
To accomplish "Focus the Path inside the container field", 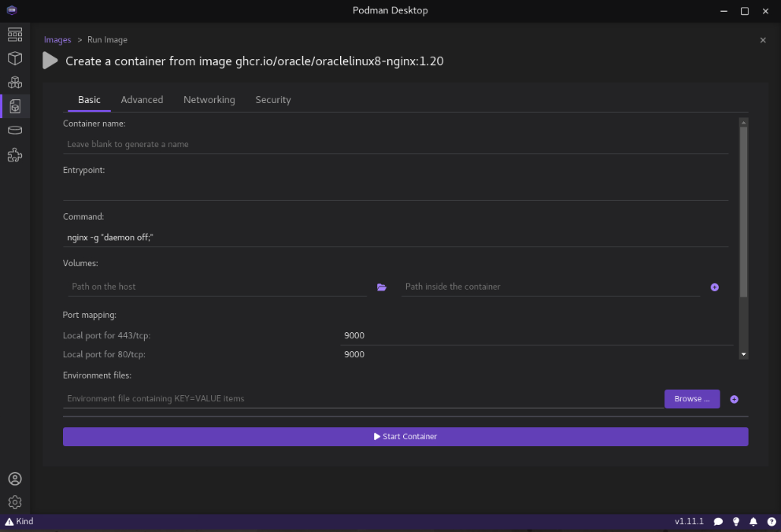I will (550, 286).
